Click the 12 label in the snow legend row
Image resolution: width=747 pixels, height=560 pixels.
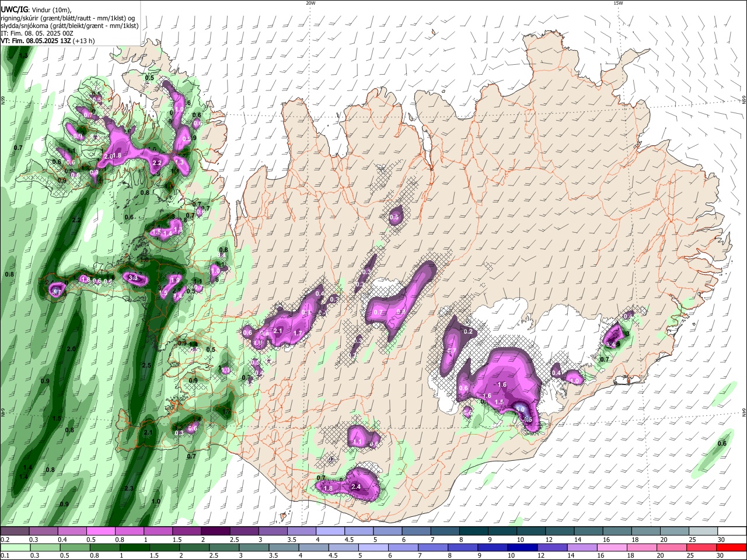(x=549, y=540)
